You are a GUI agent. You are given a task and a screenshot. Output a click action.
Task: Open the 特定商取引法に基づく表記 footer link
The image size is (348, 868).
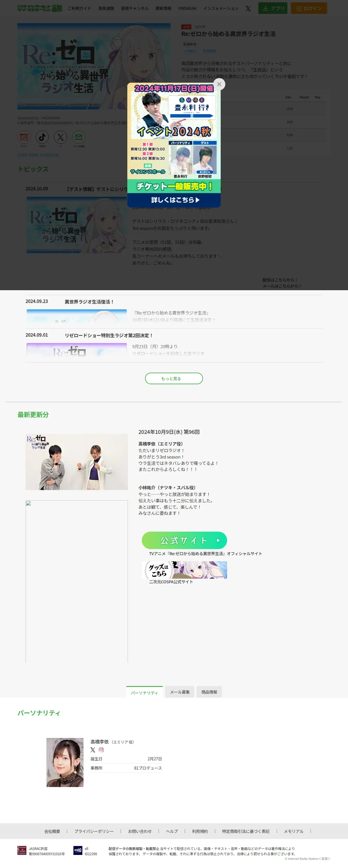246,831
